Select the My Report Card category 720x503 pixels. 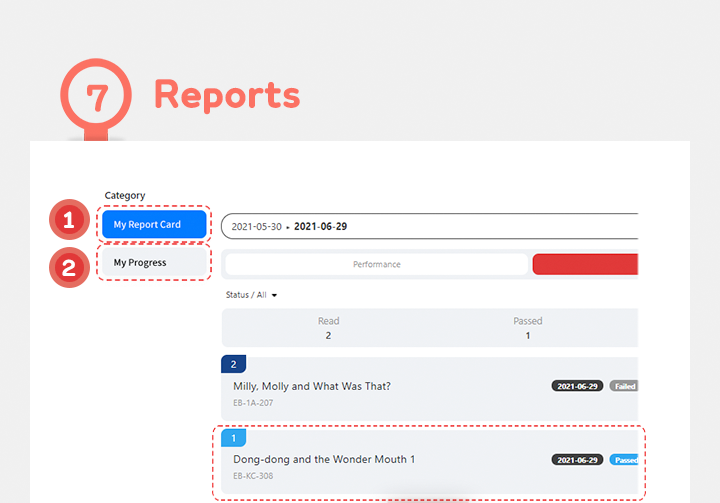pyautogui.click(x=154, y=224)
